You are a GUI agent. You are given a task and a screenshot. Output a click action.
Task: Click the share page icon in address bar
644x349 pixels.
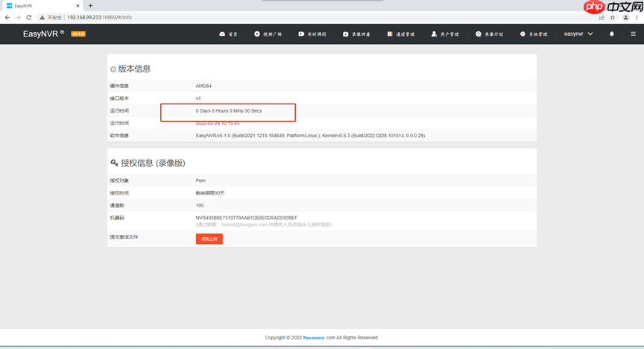(602, 17)
